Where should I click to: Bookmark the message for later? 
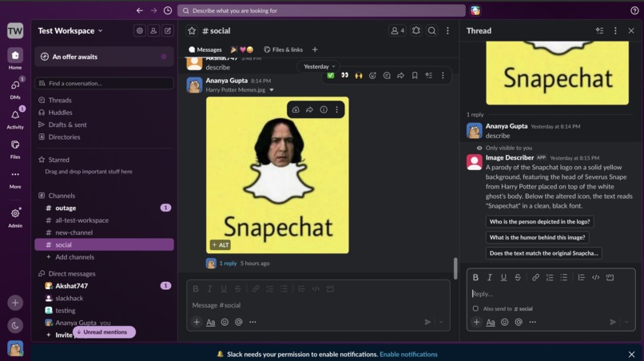(415, 75)
